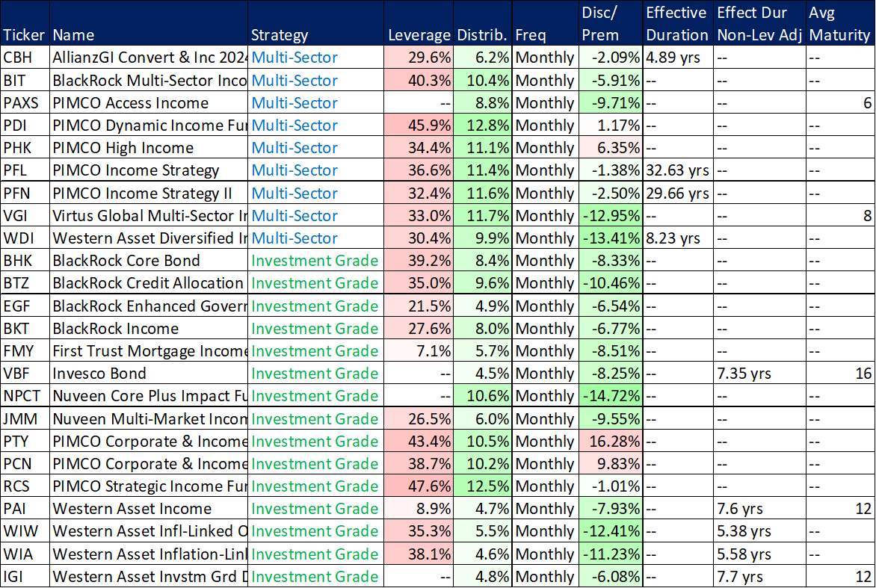
Task: Select the Disc/Prem column header
Action: (610, 23)
